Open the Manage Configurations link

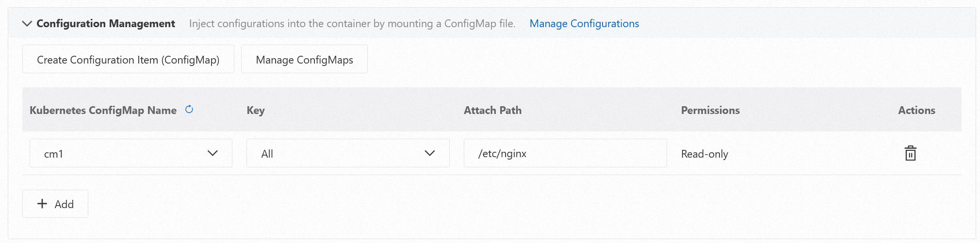pos(584,24)
